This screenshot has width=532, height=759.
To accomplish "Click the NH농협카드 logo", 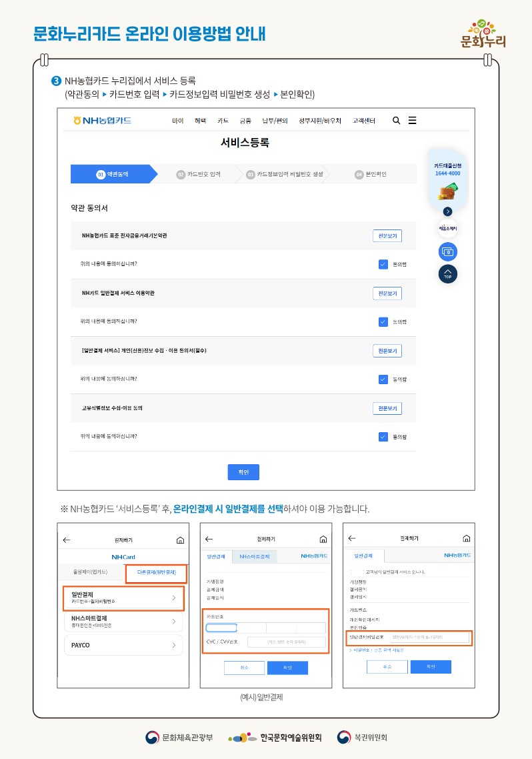I will tap(102, 121).
